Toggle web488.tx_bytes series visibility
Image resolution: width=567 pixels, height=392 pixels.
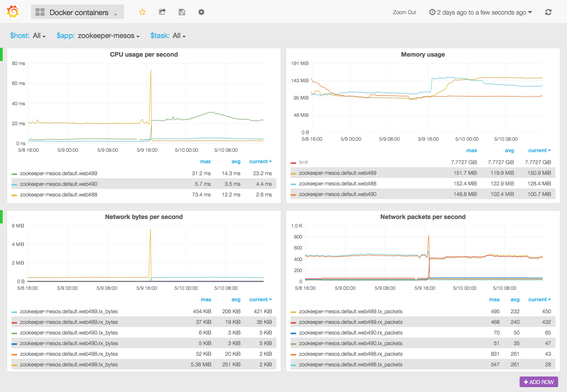point(69,365)
